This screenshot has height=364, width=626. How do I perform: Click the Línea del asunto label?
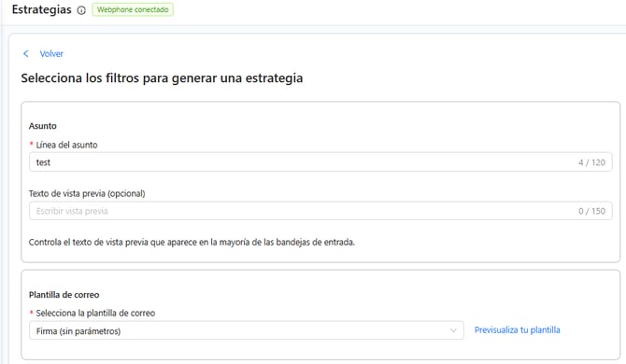[x=66, y=145]
